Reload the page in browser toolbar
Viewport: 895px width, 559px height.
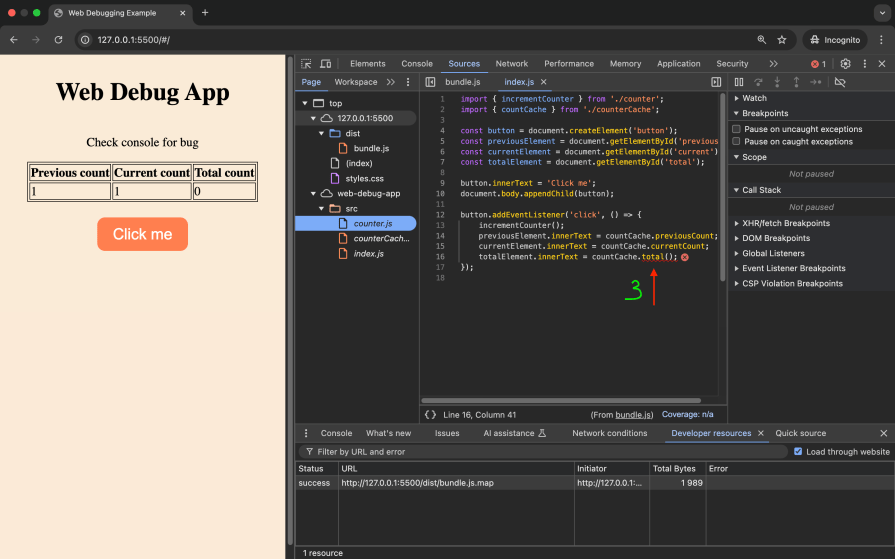coord(59,40)
